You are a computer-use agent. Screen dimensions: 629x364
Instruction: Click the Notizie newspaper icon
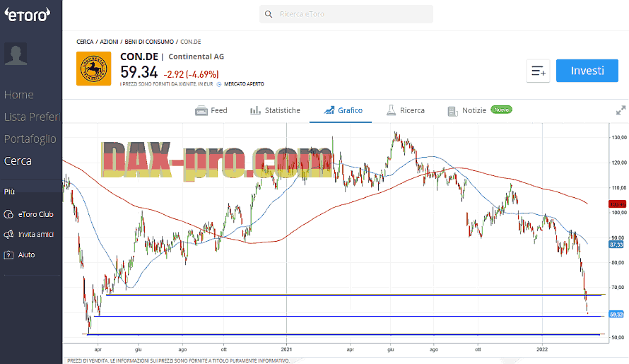pyautogui.click(x=452, y=111)
